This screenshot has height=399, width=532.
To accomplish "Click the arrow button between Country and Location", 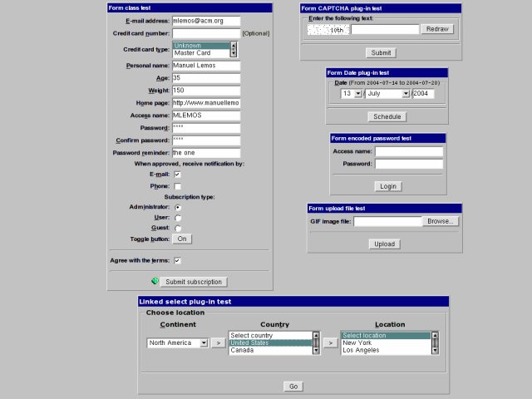I will pyautogui.click(x=329, y=342).
